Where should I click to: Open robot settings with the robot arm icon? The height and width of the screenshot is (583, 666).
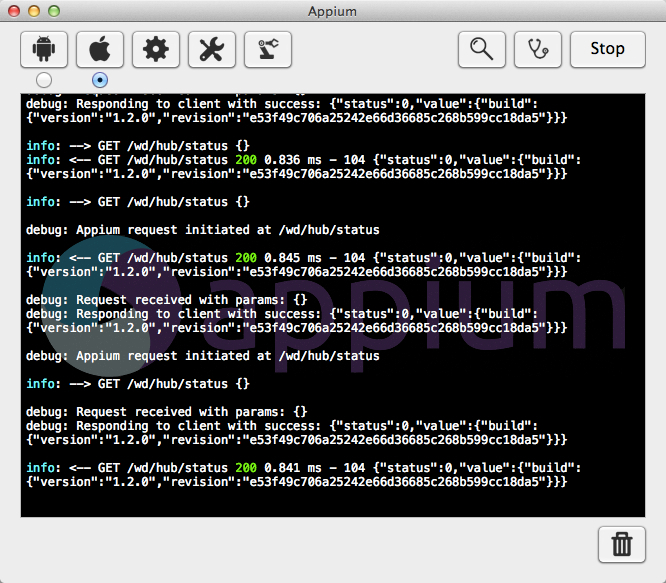(x=268, y=49)
